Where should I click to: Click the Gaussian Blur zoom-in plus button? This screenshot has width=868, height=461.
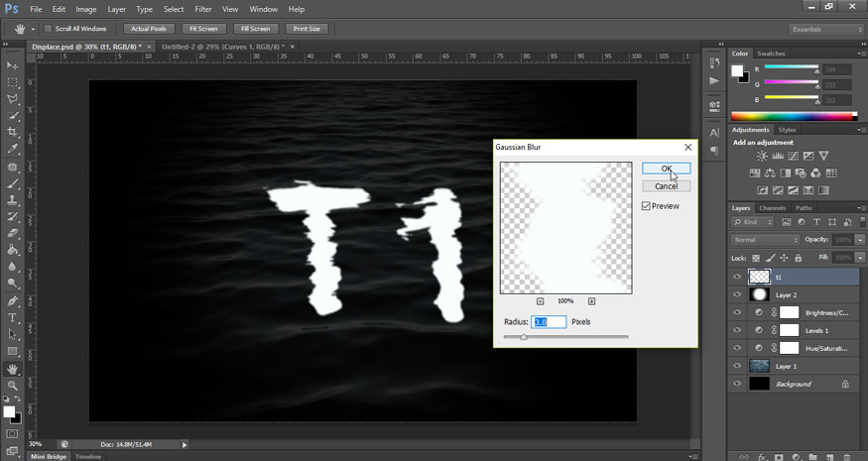(591, 300)
